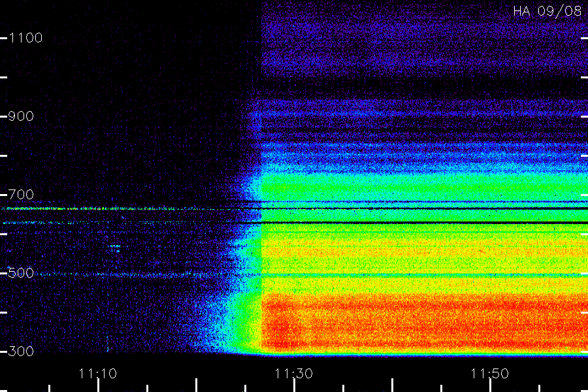Click the 300 frequency axis label
588x392 pixels.
coord(21,351)
